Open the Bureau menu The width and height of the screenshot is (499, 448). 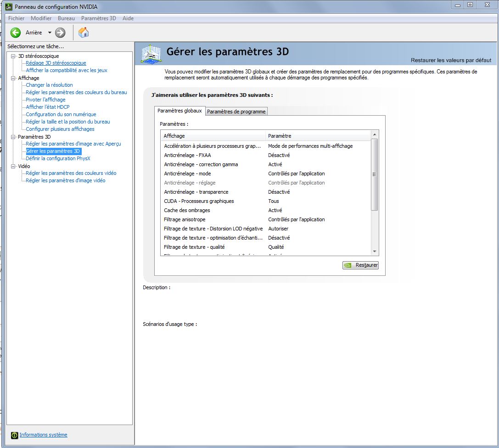click(x=66, y=18)
